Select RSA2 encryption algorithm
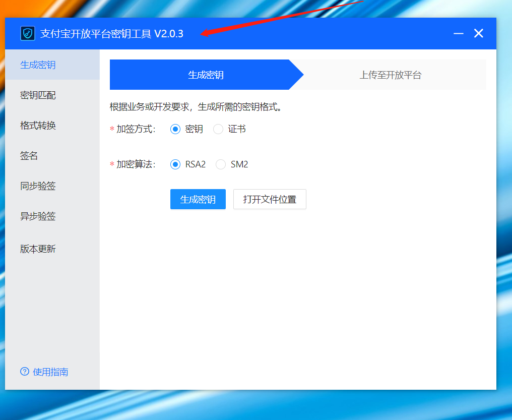512x420 pixels. tap(175, 164)
